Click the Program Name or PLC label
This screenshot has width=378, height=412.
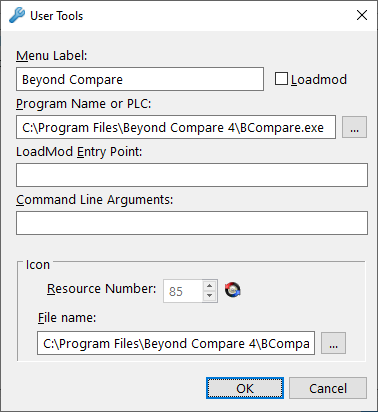coord(83,104)
